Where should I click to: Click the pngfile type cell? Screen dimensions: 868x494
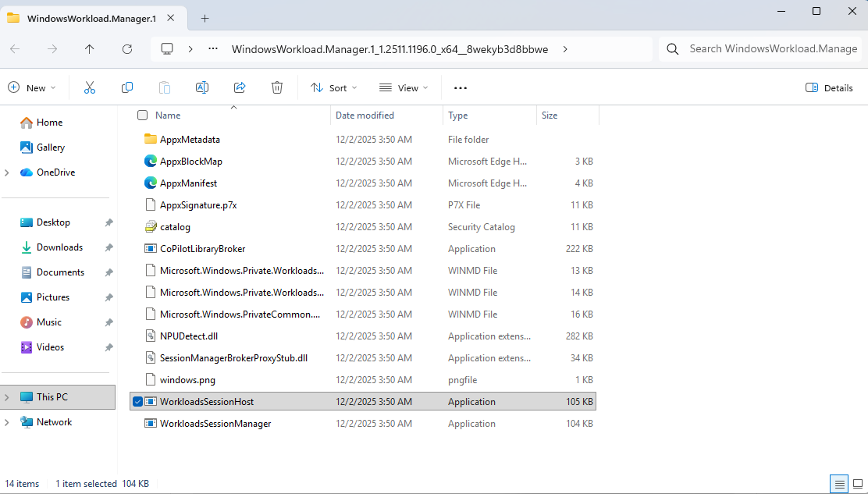pyautogui.click(x=462, y=380)
